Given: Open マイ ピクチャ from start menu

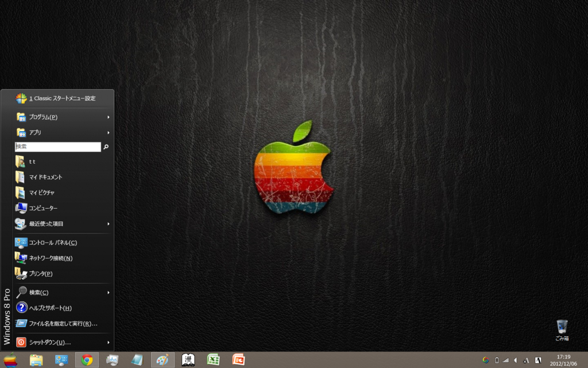Looking at the screenshot, I should tap(63, 193).
